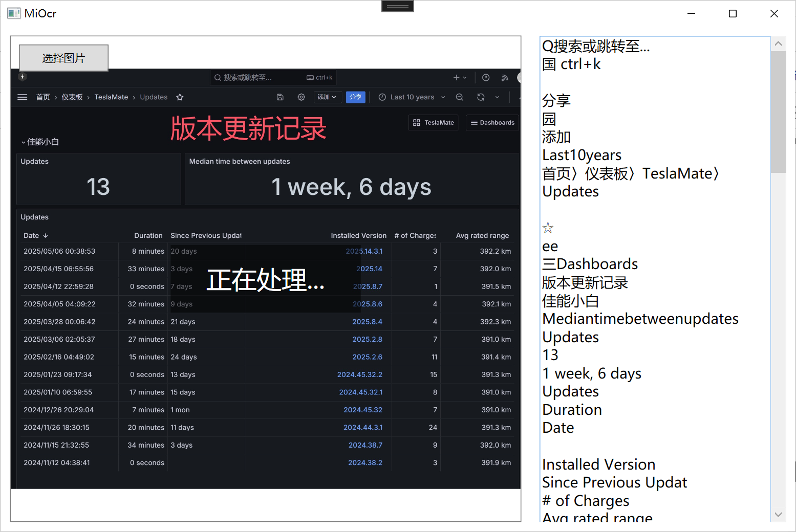Click the TeslaMate breadcrumb

pos(111,97)
